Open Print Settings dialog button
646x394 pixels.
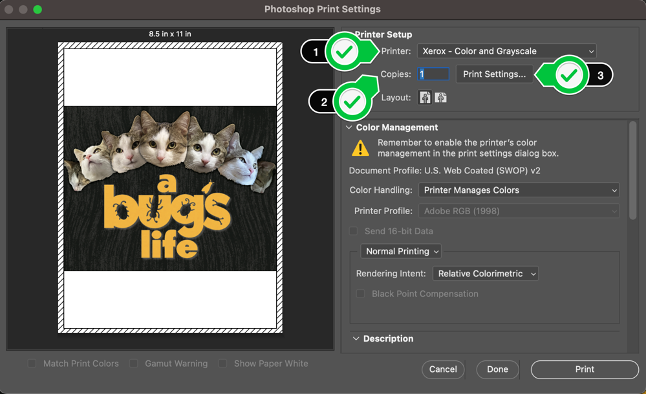coord(494,74)
